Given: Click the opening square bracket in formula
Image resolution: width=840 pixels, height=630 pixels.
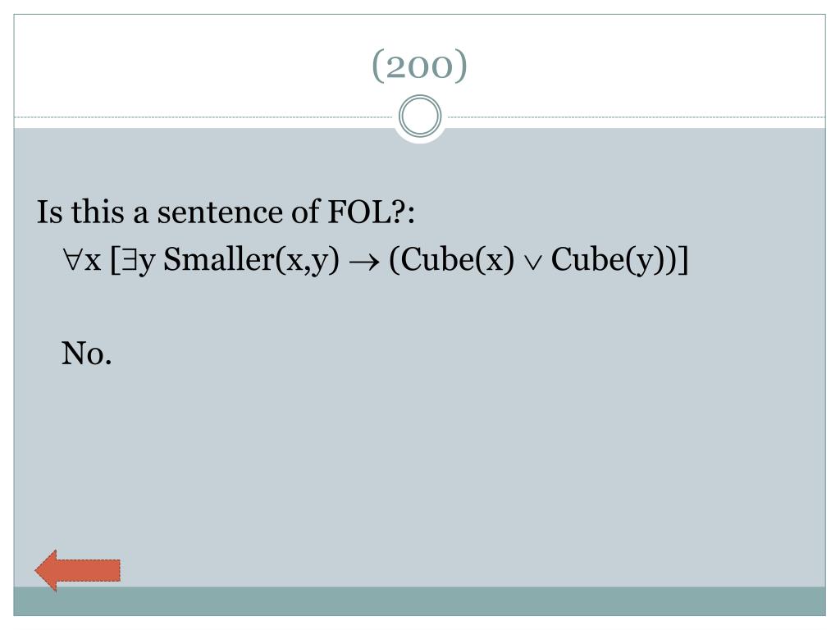Looking at the screenshot, I should [x=114, y=260].
